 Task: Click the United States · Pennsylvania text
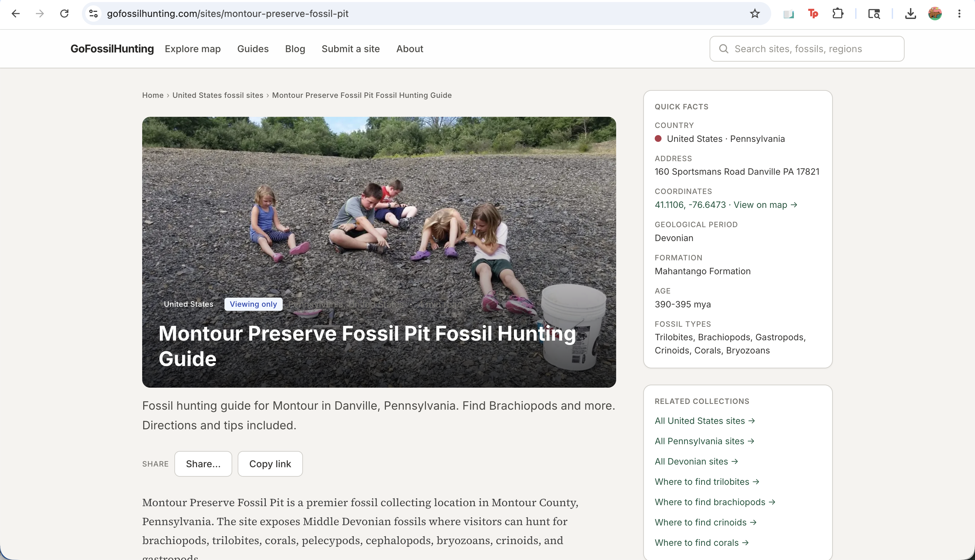pos(726,139)
